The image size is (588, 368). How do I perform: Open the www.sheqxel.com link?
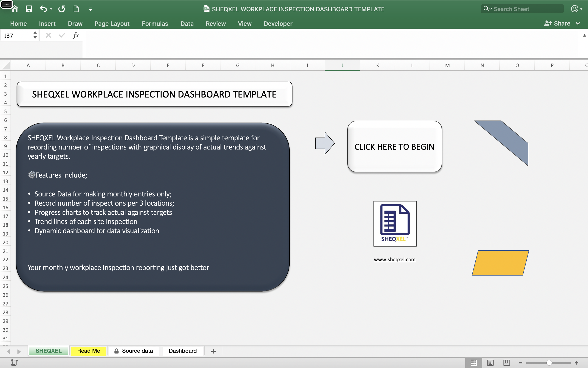point(395,259)
